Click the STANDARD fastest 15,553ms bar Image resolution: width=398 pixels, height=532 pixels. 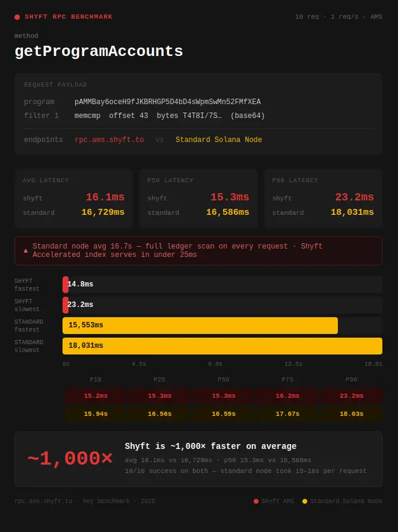pyautogui.click(x=200, y=326)
